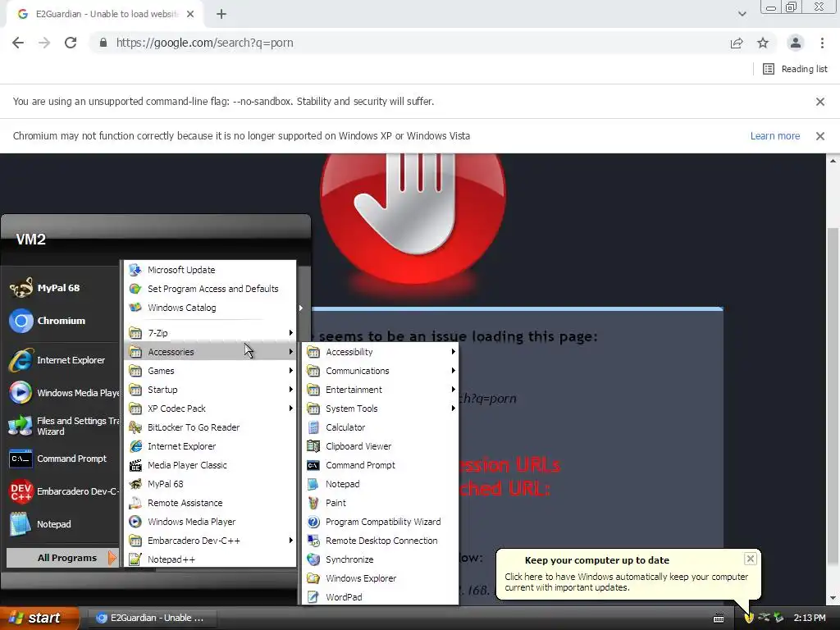
Task: Expand the Entertainment submenu
Action: pos(381,390)
